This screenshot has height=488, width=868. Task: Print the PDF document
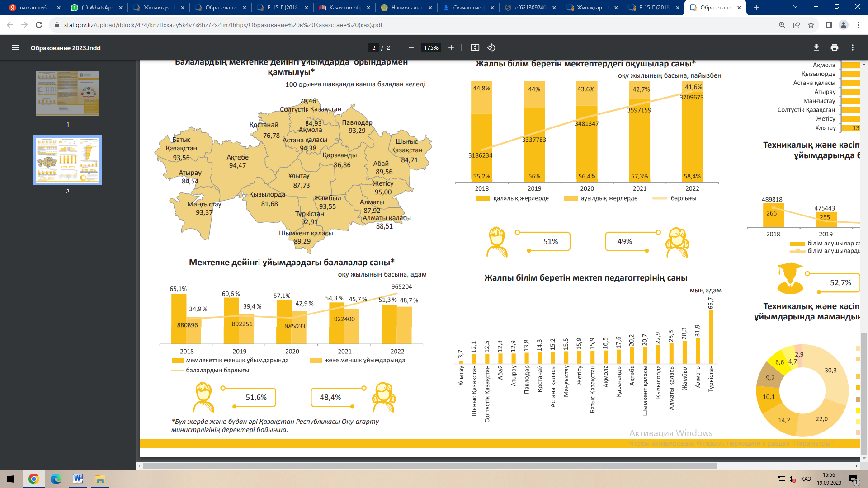[834, 47]
